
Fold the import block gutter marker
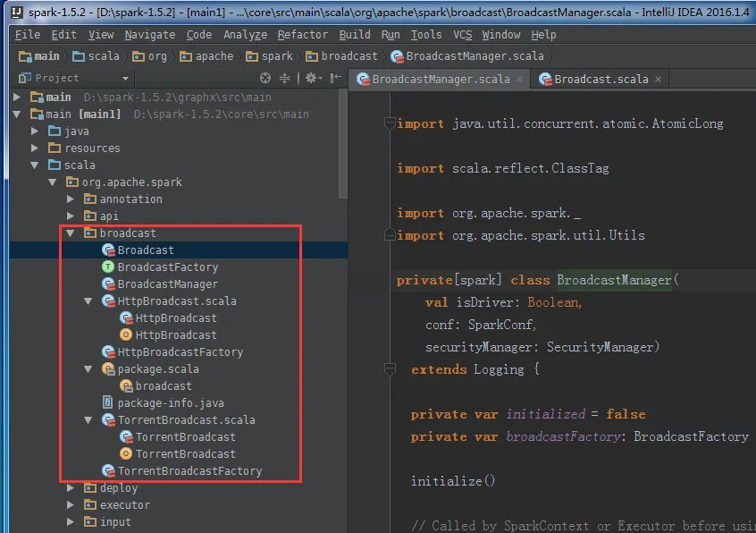(390, 123)
